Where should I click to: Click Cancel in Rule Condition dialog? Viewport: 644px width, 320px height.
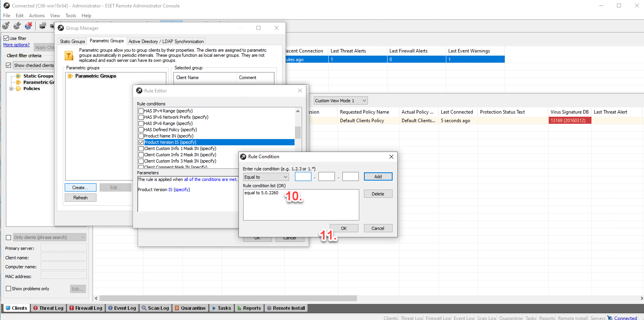click(x=378, y=228)
